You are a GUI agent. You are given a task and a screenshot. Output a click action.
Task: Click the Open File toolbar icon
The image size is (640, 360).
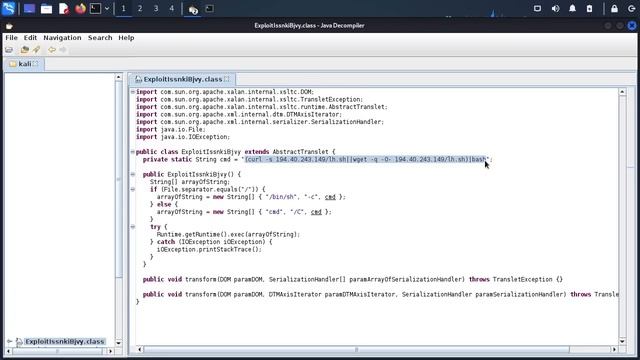pyautogui.click(x=9, y=50)
